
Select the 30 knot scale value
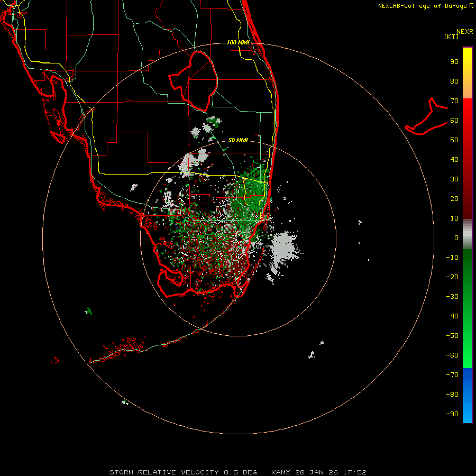click(454, 179)
